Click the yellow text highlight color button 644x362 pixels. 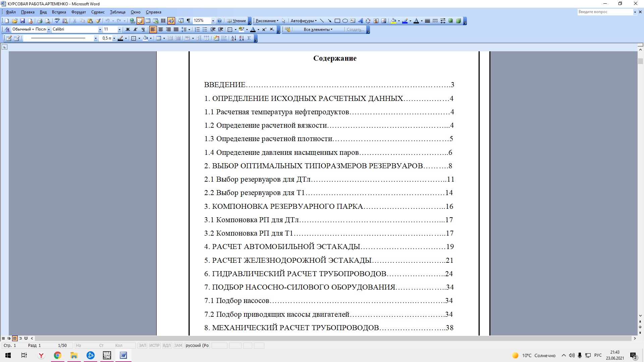click(x=241, y=29)
